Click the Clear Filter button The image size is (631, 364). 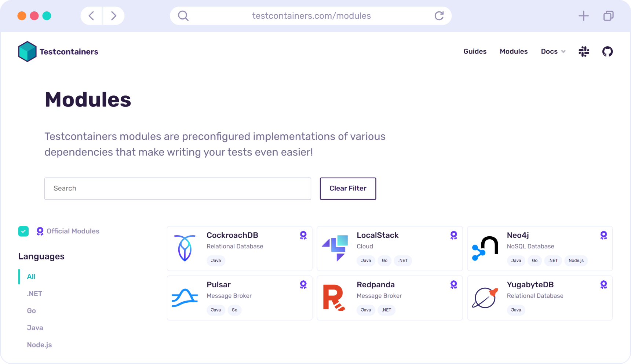point(348,189)
